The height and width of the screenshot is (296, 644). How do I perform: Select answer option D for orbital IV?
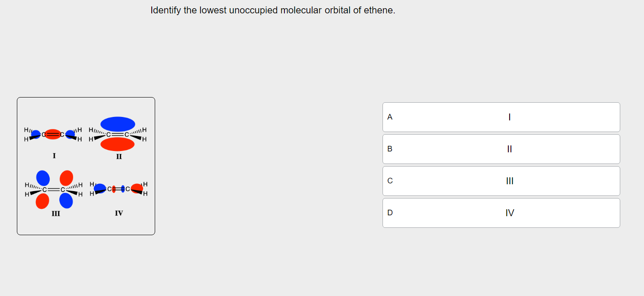501,213
